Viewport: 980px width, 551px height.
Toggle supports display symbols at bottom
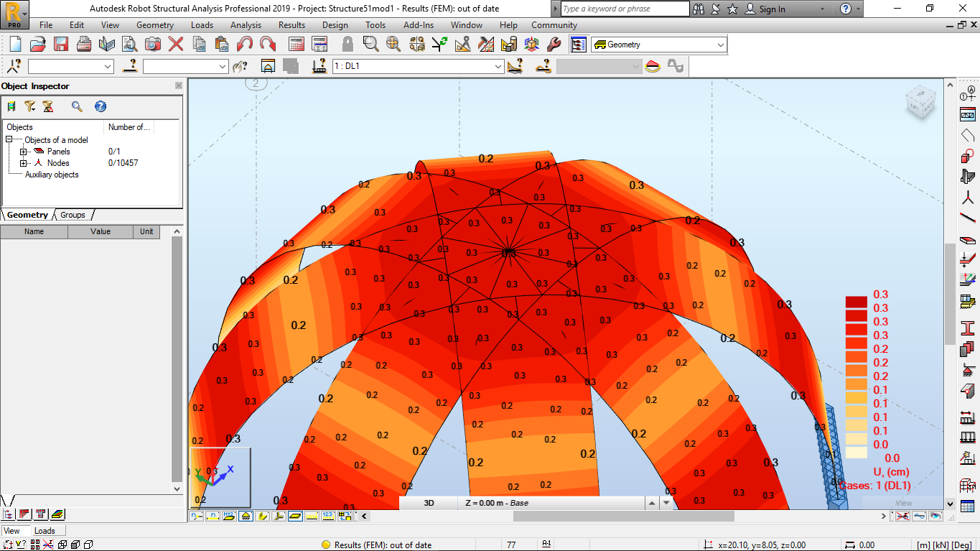coord(246,516)
